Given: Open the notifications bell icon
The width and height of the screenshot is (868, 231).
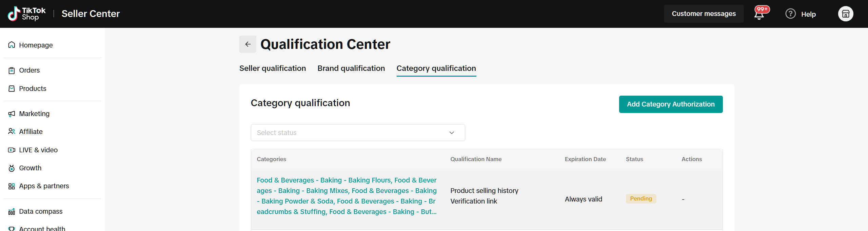Looking at the screenshot, I should click(759, 14).
